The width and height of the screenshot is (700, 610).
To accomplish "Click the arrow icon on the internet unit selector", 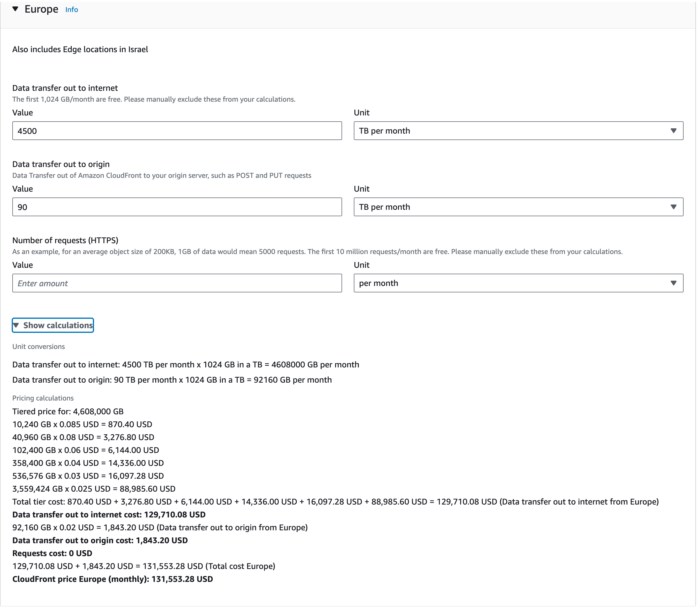I will tap(673, 131).
